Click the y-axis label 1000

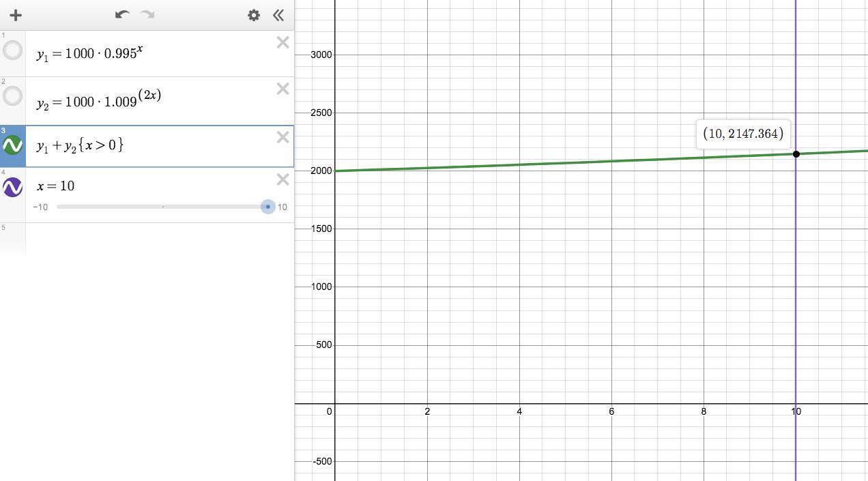pyautogui.click(x=321, y=287)
